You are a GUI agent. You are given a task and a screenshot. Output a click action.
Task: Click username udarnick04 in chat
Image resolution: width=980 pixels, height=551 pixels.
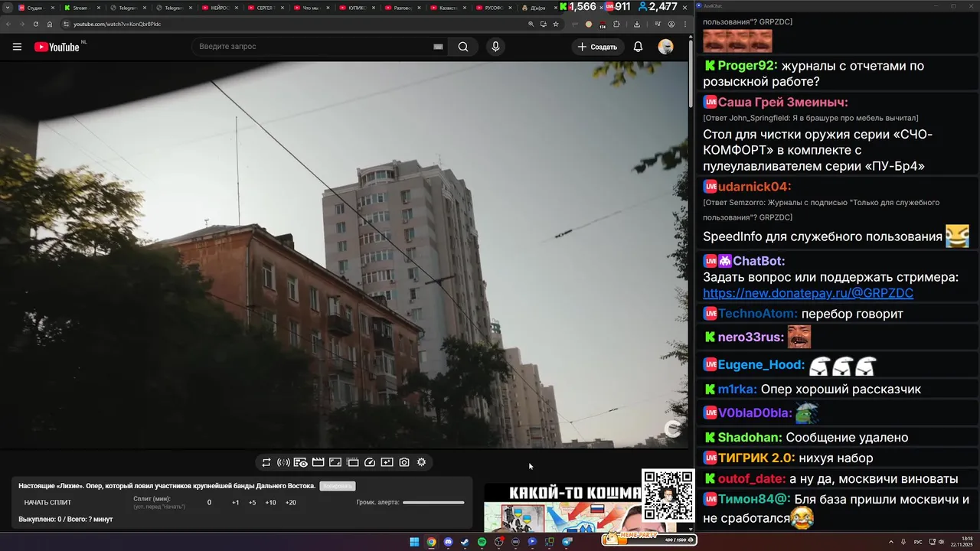(x=754, y=187)
